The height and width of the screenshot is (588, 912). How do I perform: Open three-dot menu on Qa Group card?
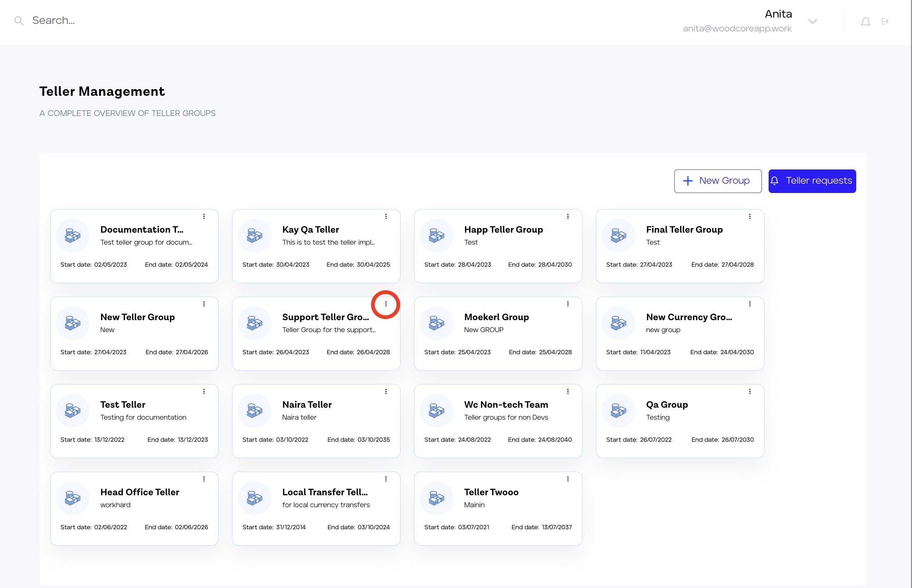[x=750, y=391]
